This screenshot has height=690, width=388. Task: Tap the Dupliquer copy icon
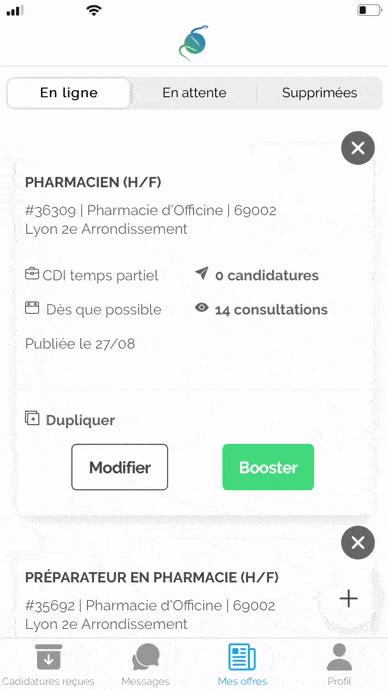click(32, 418)
